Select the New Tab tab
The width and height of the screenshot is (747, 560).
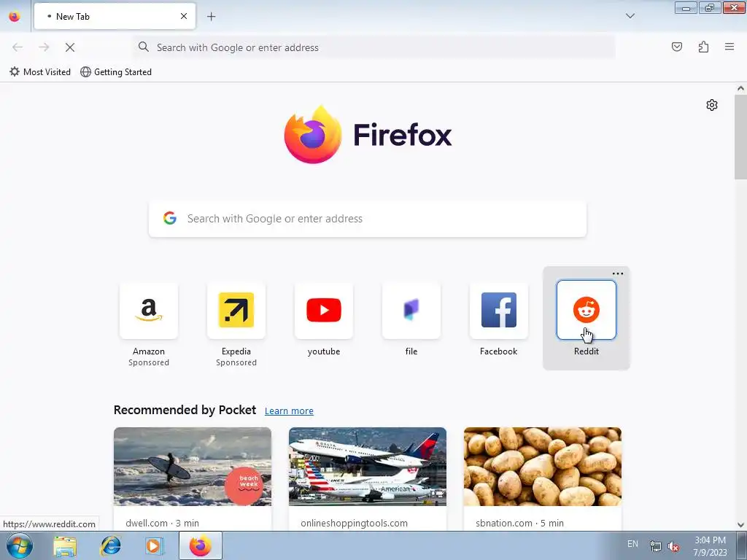pyautogui.click(x=115, y=16)
